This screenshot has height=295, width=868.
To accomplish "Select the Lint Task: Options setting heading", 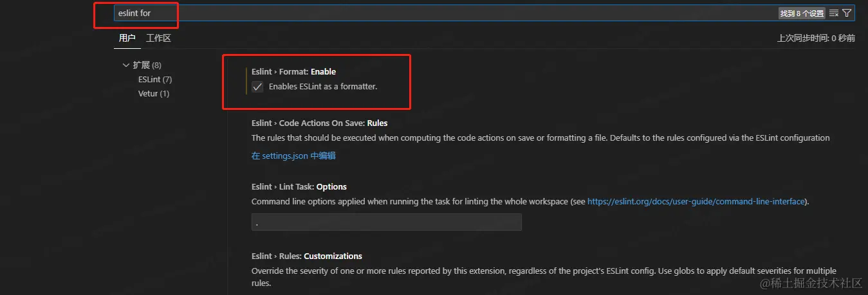I will tap(299, 187).
